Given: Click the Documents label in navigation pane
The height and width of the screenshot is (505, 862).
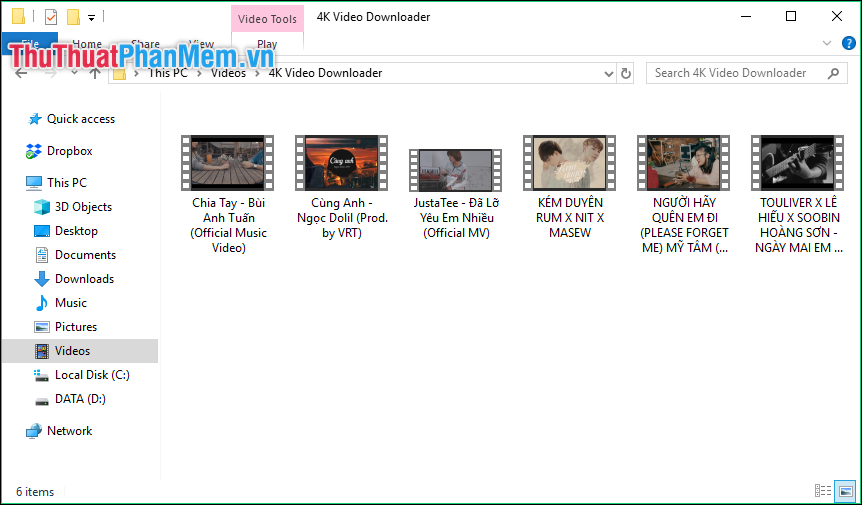Looking at the screenshot, I should point(86,255).
